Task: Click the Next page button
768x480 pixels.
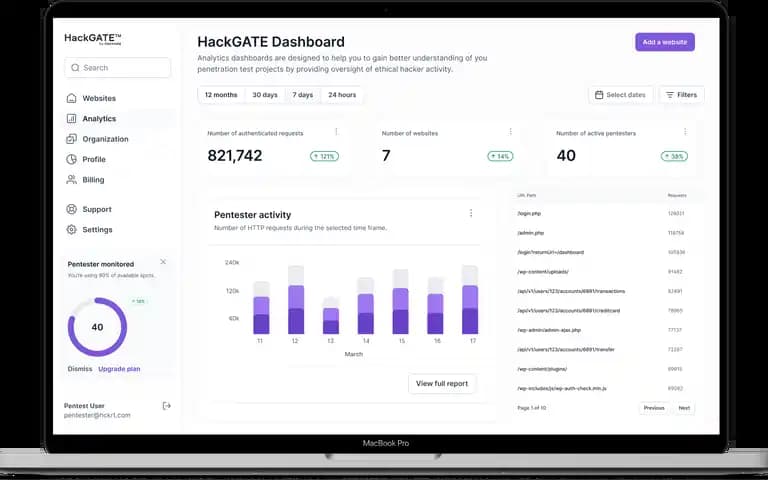Action: 684,408
